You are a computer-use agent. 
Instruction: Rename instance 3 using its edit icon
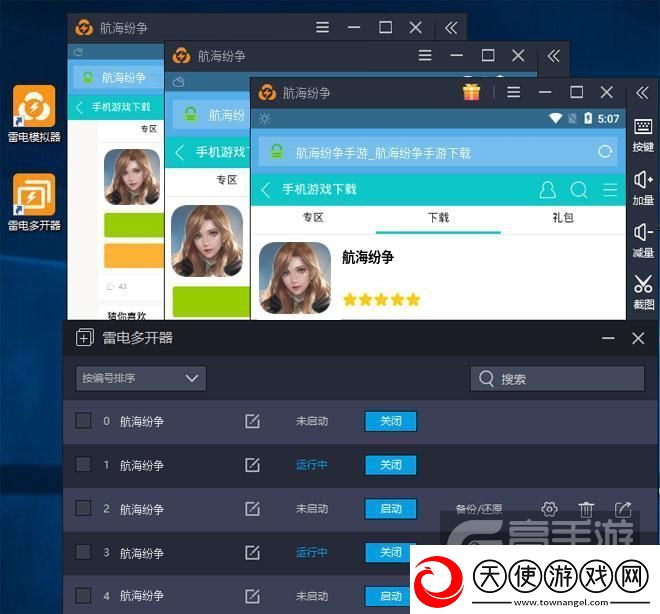tap(252, 552)
